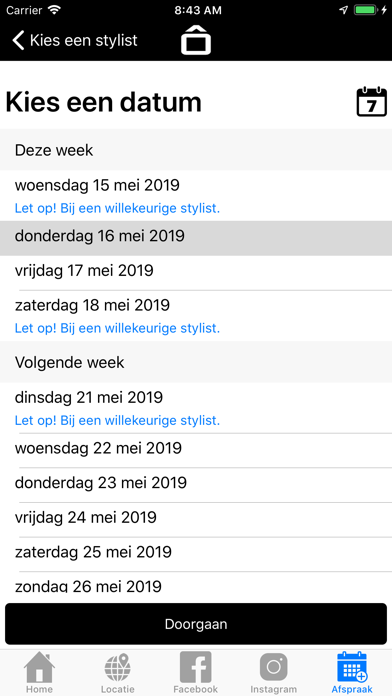
Task: Open the Facebook tab icon
Action: (x=196, y=667)
